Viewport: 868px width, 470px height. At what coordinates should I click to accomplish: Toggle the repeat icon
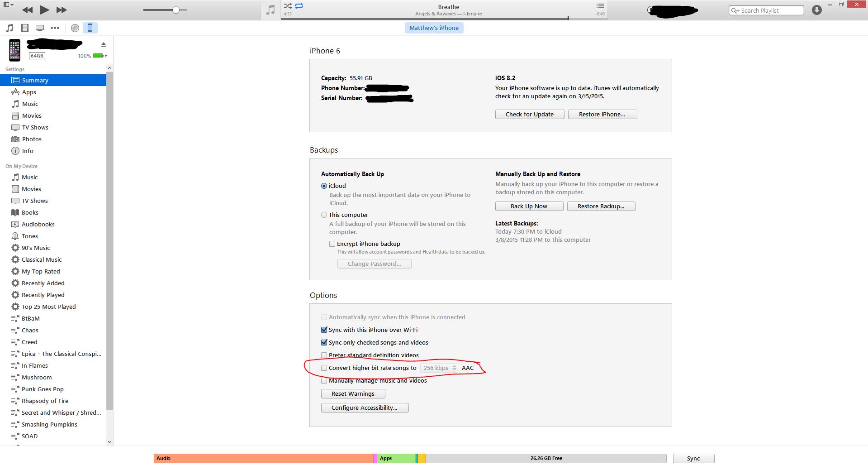point(299,6)
